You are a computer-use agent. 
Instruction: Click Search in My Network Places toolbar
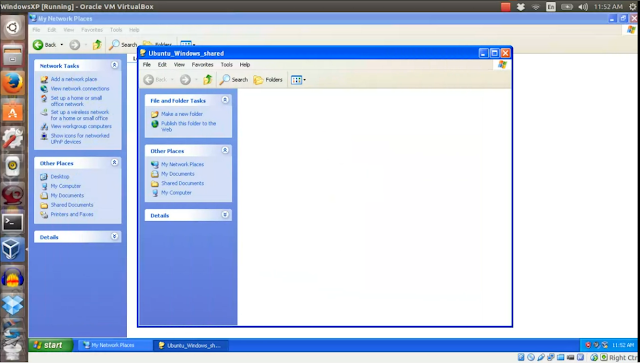[x=123, y=45]
